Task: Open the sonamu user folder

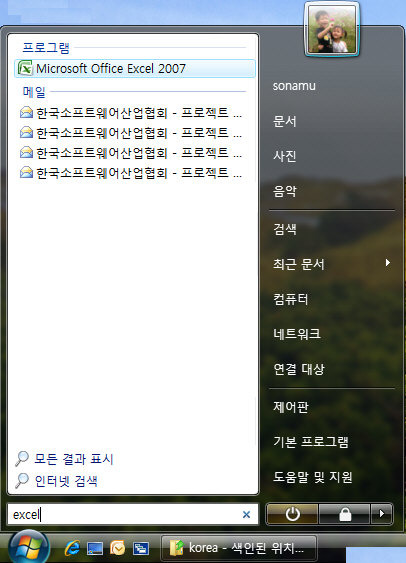Action: (x=294, y=86)
